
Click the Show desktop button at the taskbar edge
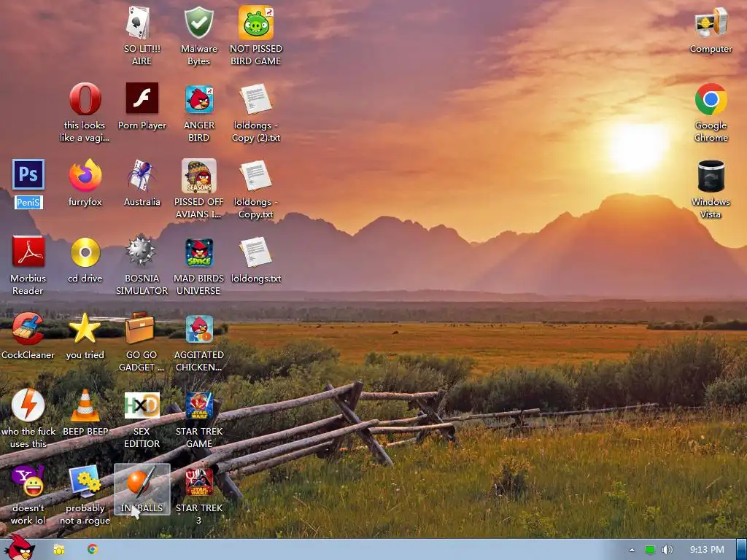click(x=741, y=550)
